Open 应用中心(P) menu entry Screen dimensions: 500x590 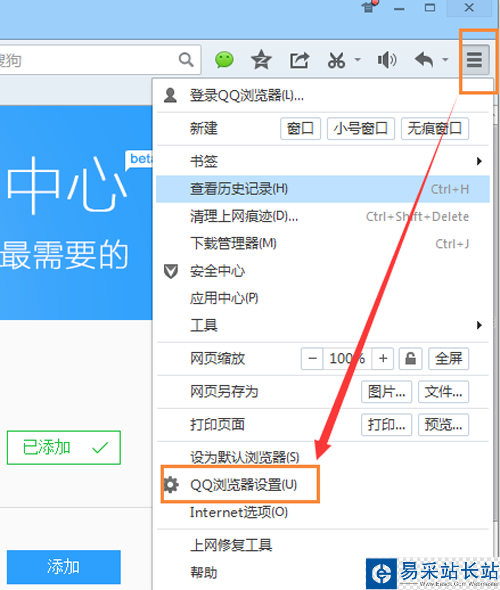click(323, 298)
